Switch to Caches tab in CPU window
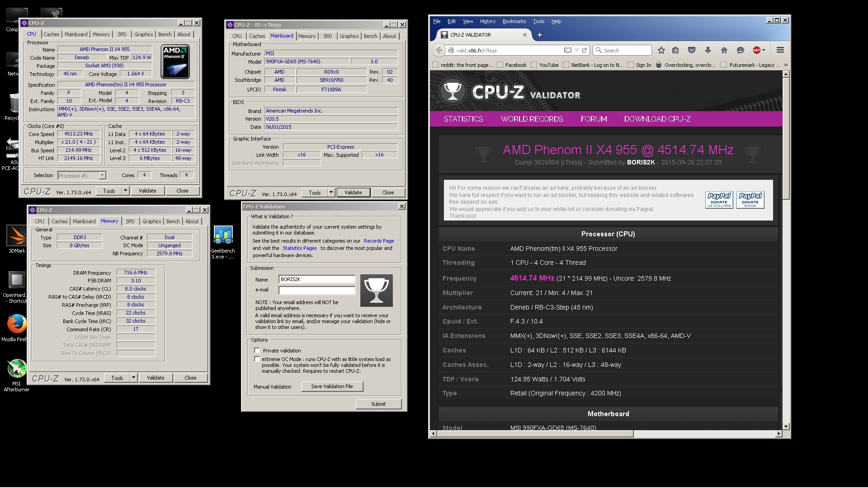The height and width of the screenshot is (488, 868). tap(52, 34)
